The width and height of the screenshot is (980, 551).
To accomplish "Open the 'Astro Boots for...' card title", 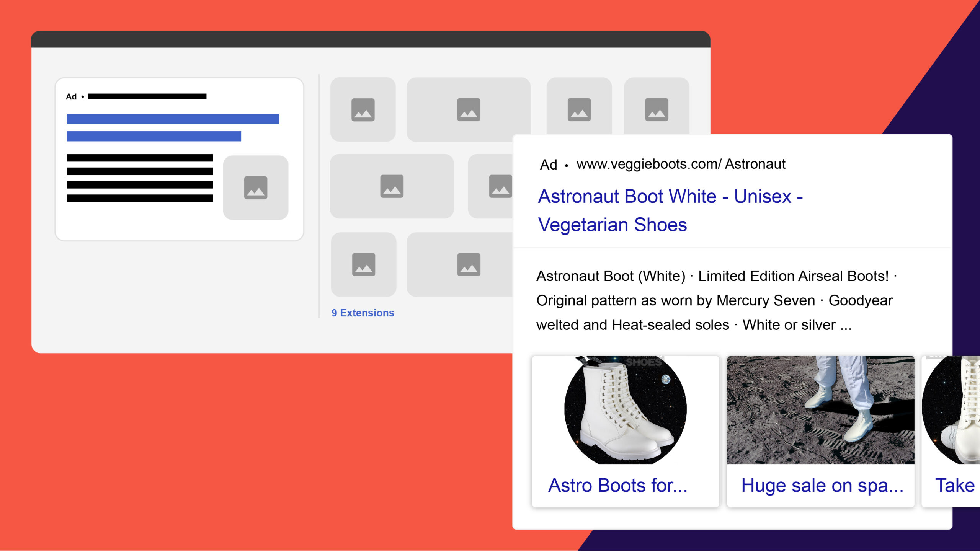I will (618, 485).
